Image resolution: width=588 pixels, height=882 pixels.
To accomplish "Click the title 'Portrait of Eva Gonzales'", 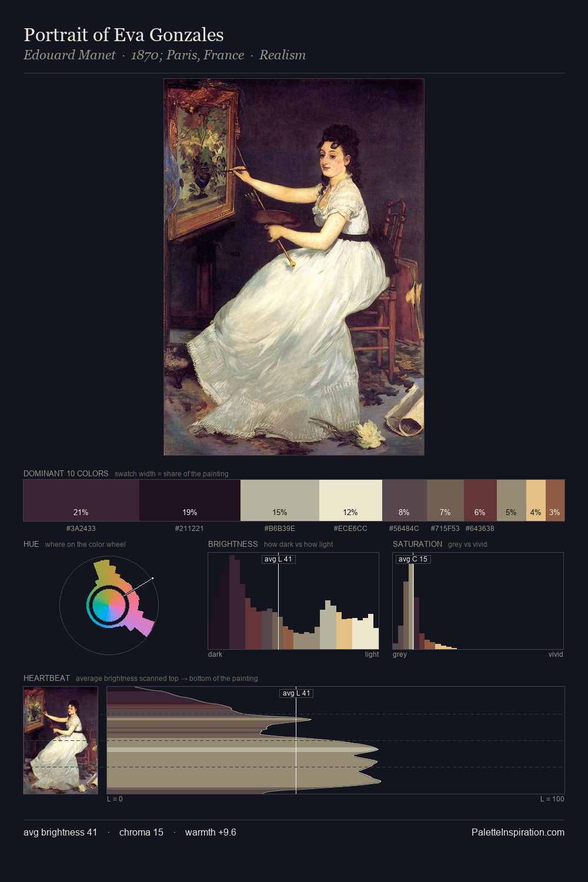I will pos(123,35).
